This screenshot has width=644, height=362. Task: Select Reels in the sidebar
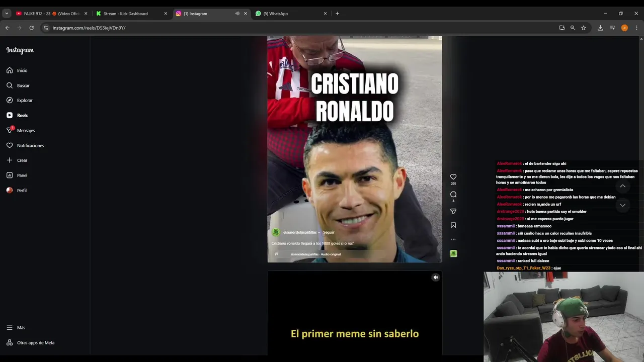tap(17, 115)
